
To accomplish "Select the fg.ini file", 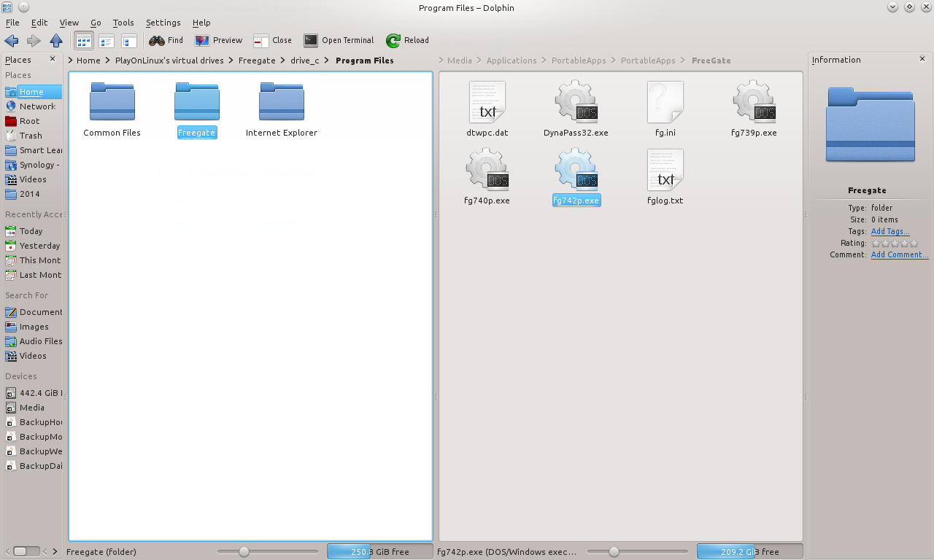I will point(665,109).
